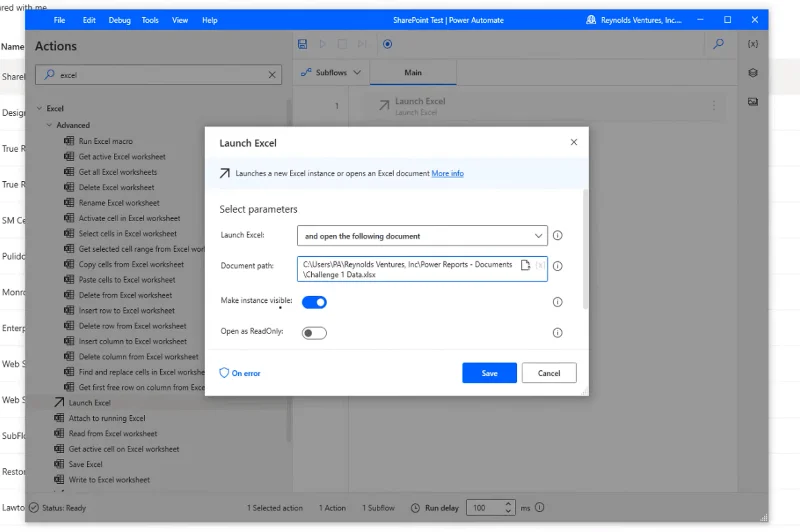Screen dimensions: 800x532
Task: Run the flow using the play icon
Action: tap(322, 44)
